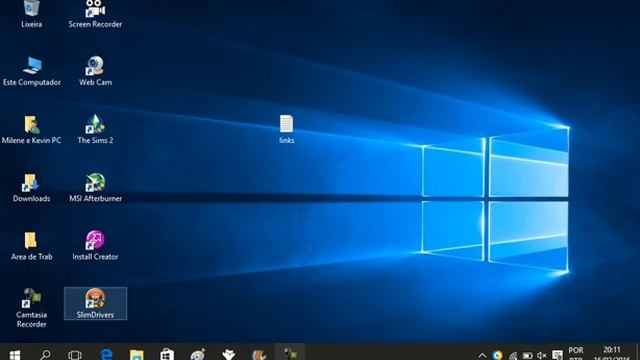Open File Explorer from the taskbar

click(x=137, y=354)
